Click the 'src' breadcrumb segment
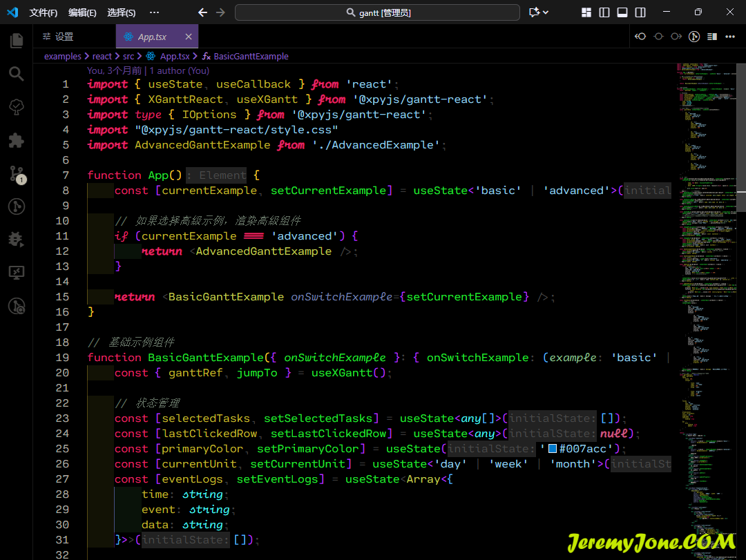This screenshot has width=746, height=560. [128, 57]
